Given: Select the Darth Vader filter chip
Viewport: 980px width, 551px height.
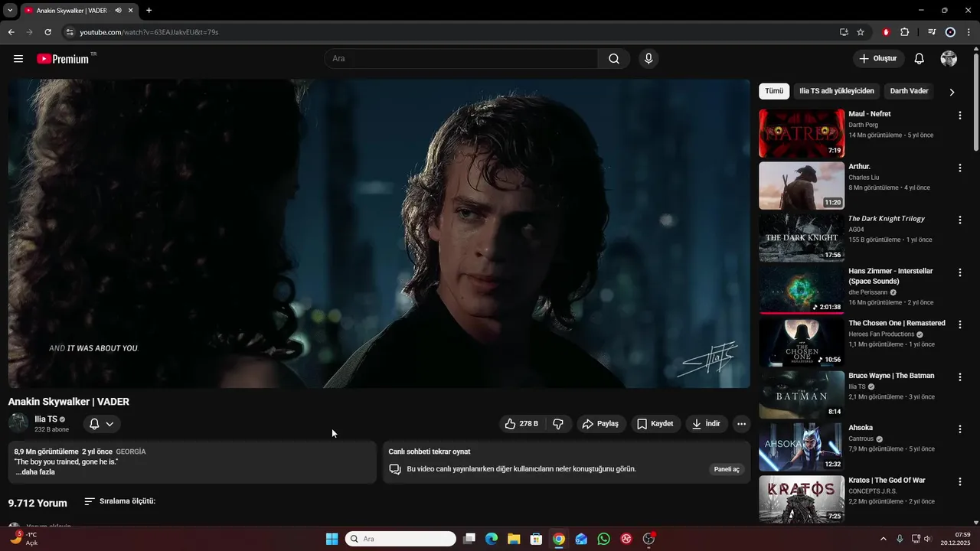Looking at the screenshot, I should click(x=909, y=91).
